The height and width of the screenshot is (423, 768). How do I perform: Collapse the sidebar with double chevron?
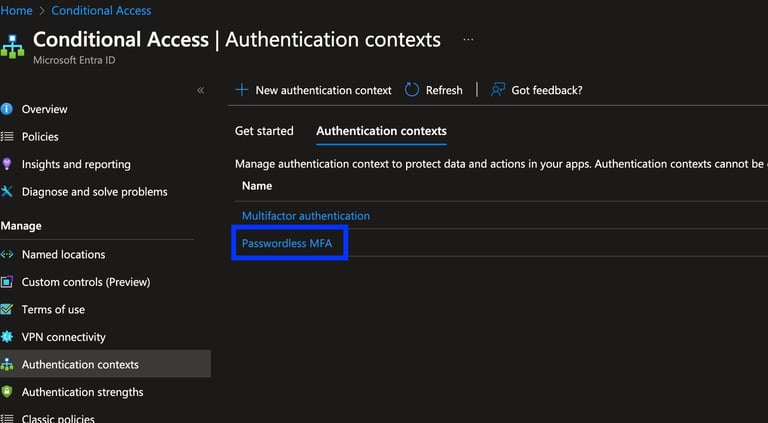tap(200, 90)
